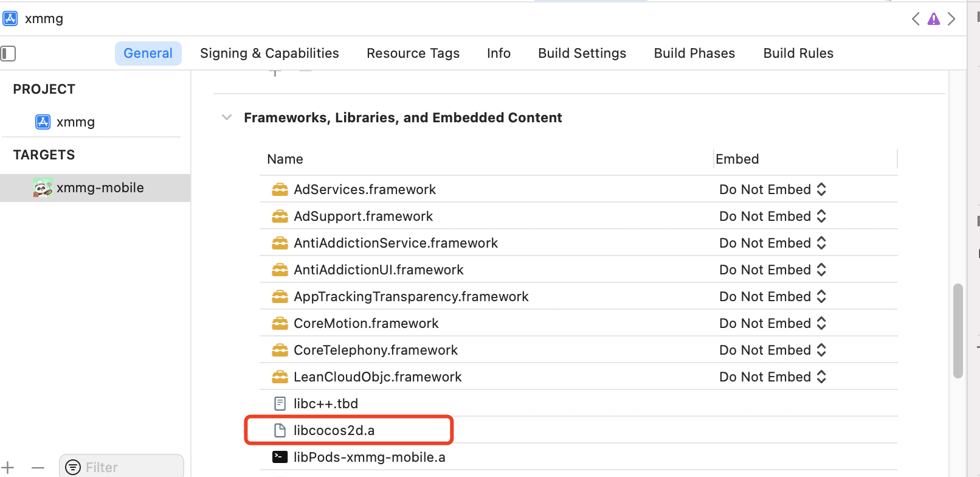
Task: Click the libPods-xmmg-mobile.a archive icon
Action: (x=280, y=458)
